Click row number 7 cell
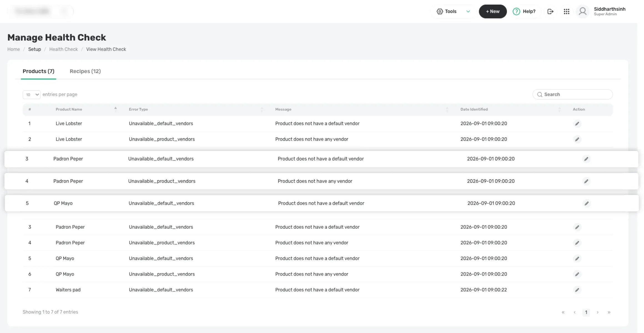Viewport: 644px width, 333px height. pos(30,290)
